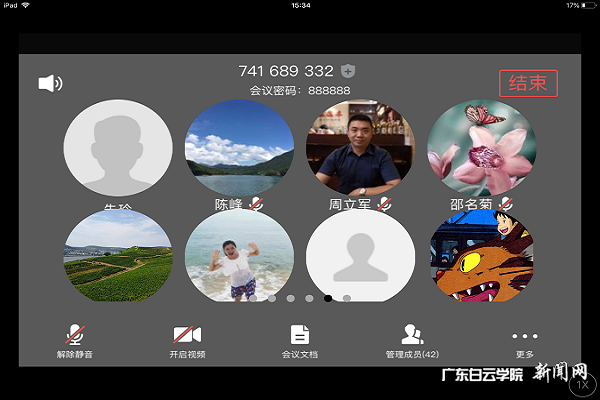Select 周立军's portrait photo avatar
Image resolution: width=600 pixels, height=400 pixels.
(360, 150)
